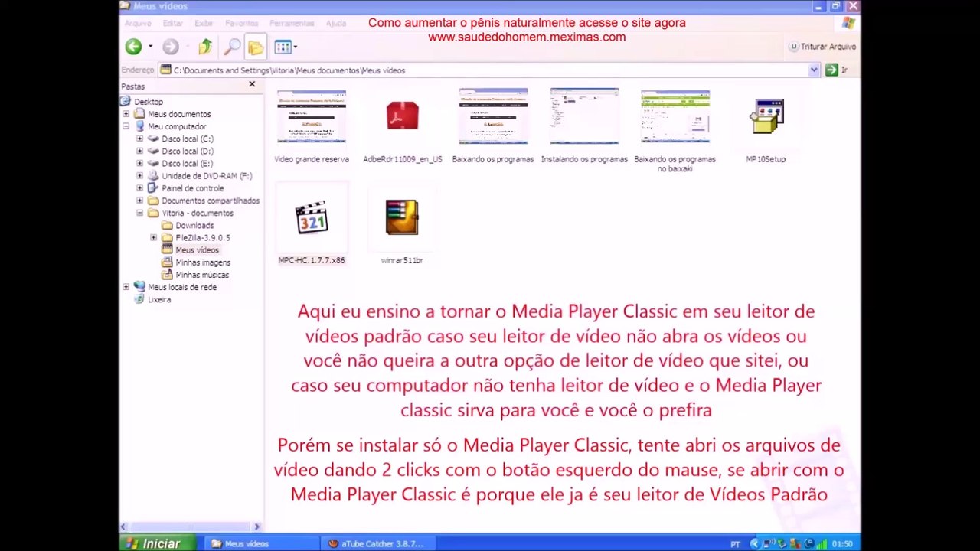Select Disco local (C:) in the tree

188,139
